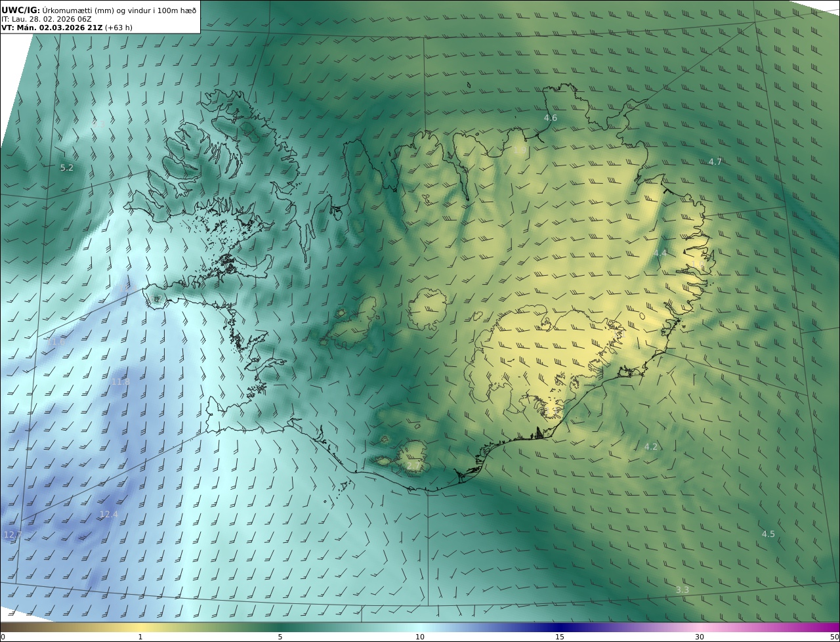Click the magenta end of the colorbar
The width and height of the screenshot is (840, 642).
click(x=828, y=627)
